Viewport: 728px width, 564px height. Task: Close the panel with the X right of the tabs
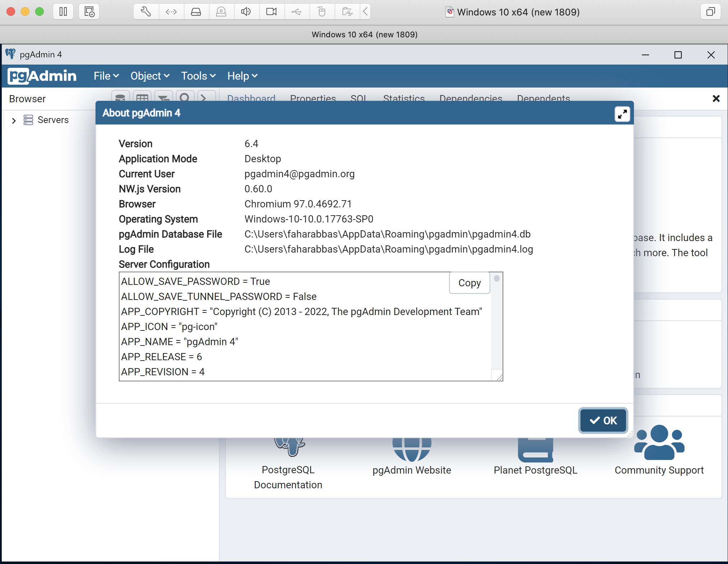point(716,98)
